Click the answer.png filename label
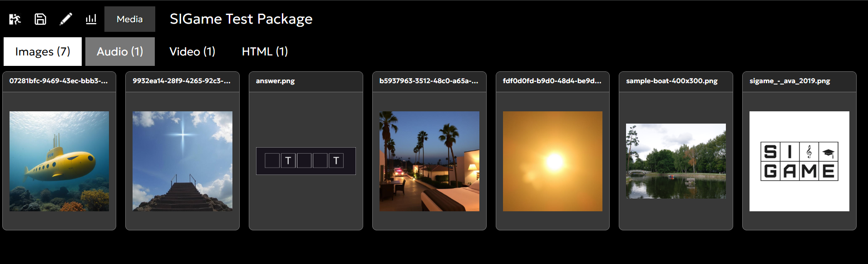Viewport: 868px width, 264px height. click(275, 81)
